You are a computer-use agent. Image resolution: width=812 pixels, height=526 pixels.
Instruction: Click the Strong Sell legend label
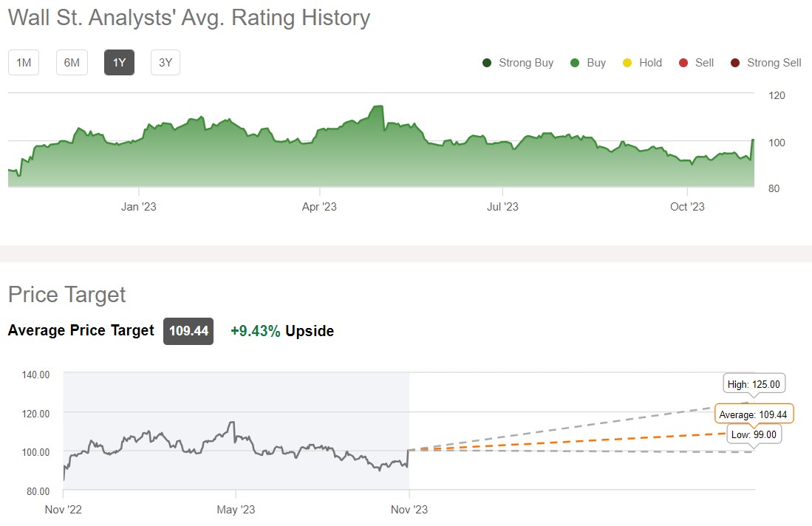[774, 63]
